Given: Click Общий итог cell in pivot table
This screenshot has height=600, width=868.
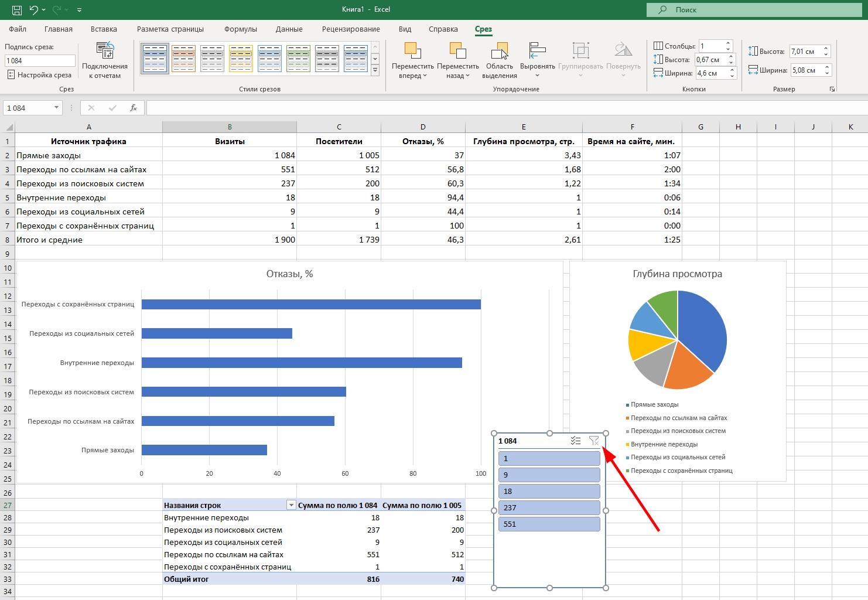Looking at the screenshot, I should [x=230, y=579].
